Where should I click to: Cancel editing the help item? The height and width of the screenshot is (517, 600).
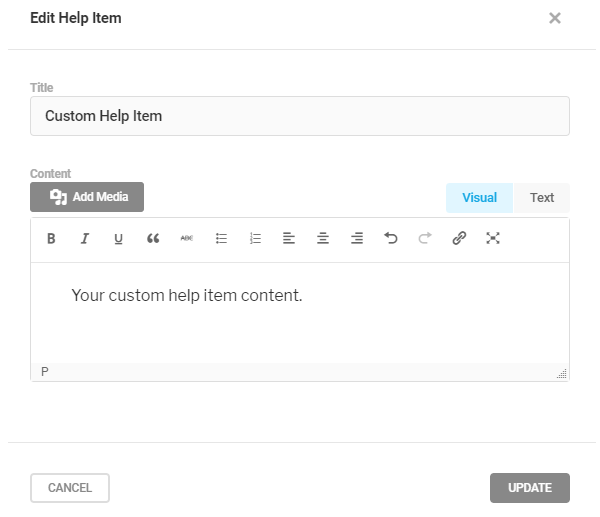pos(70,488)
